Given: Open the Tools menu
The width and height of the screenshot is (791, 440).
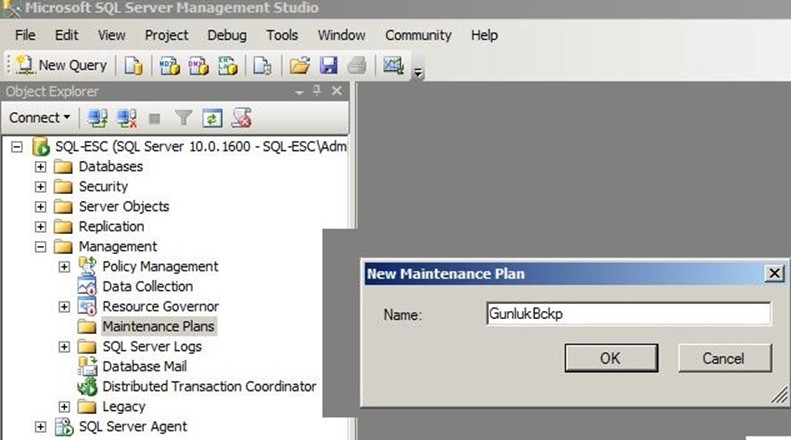Looking at the screenshot, I should [x=282, y=35].
